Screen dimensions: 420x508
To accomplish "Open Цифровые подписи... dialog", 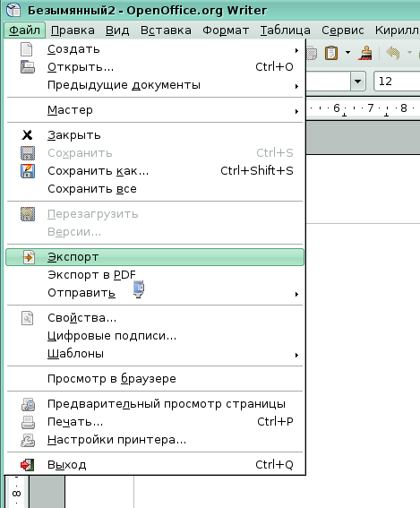I will pos(155,336).
